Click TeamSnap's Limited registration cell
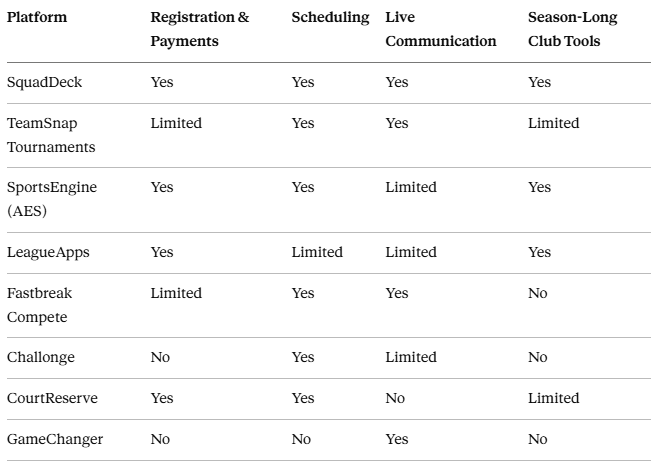662x473 pixels. point(176,123)
